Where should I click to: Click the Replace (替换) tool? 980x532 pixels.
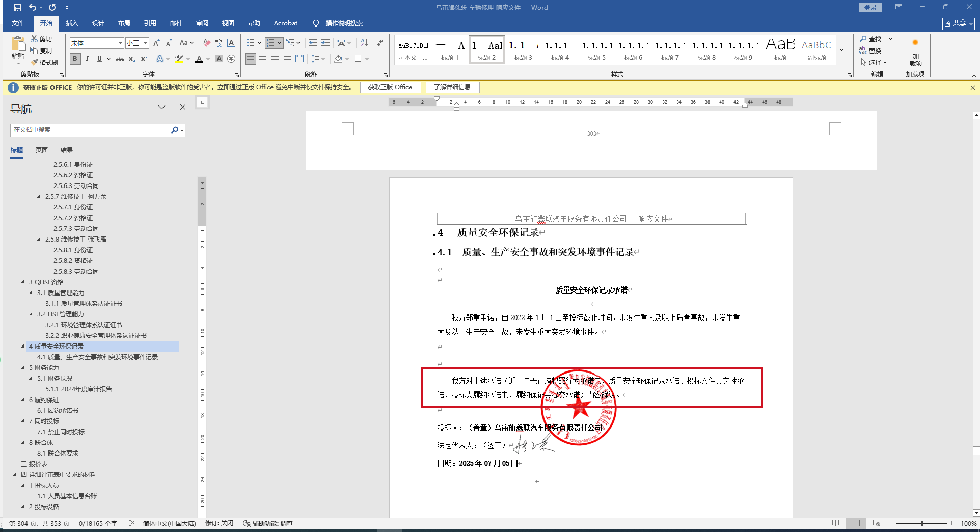(x=870, y=50)
